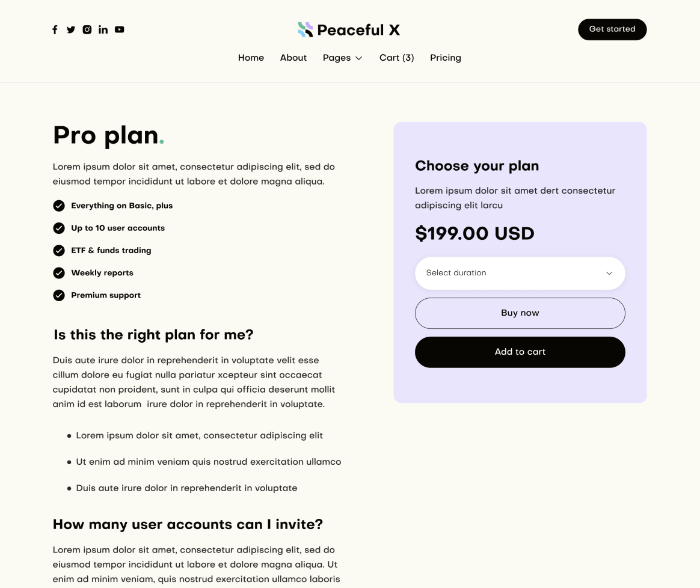Click the 'Buy now' button

click(520, 313)
